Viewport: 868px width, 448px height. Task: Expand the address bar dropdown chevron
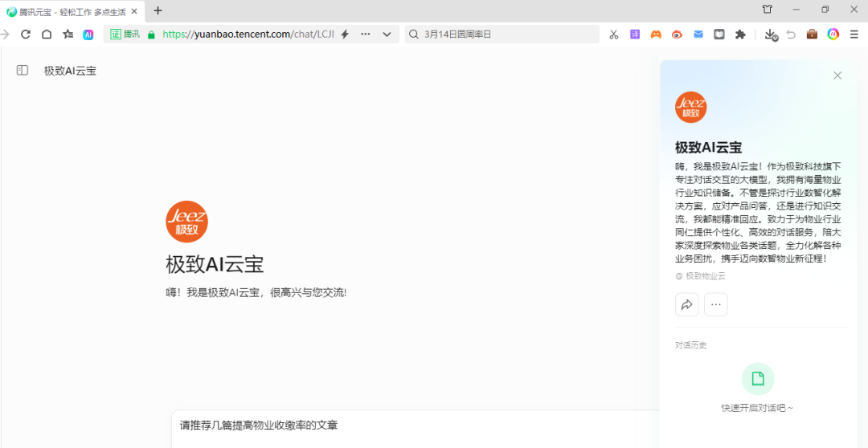click(x=387, y=35)
